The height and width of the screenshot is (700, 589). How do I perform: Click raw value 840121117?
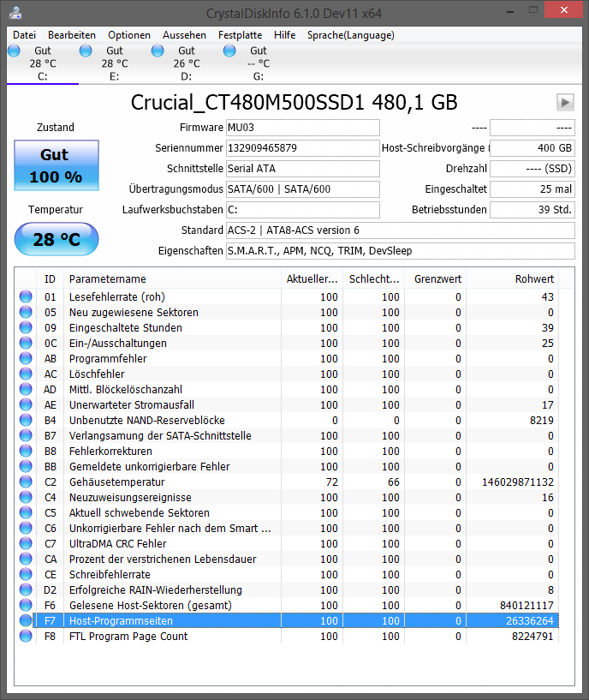click(x=527, y=606)
